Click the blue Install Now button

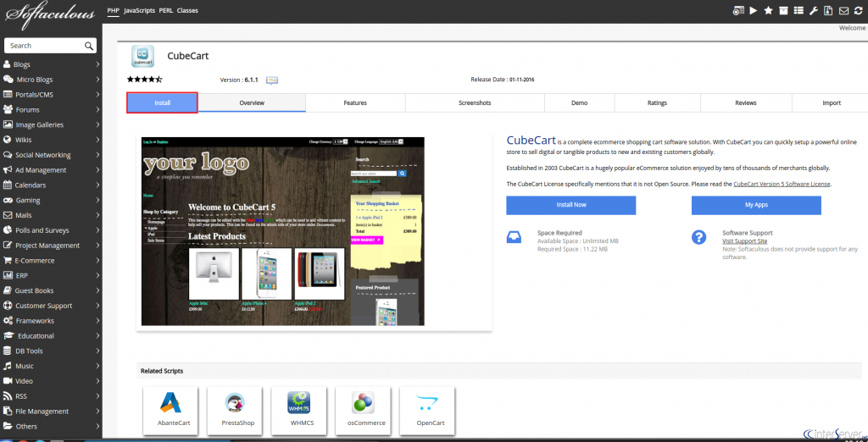pos(570,205)
